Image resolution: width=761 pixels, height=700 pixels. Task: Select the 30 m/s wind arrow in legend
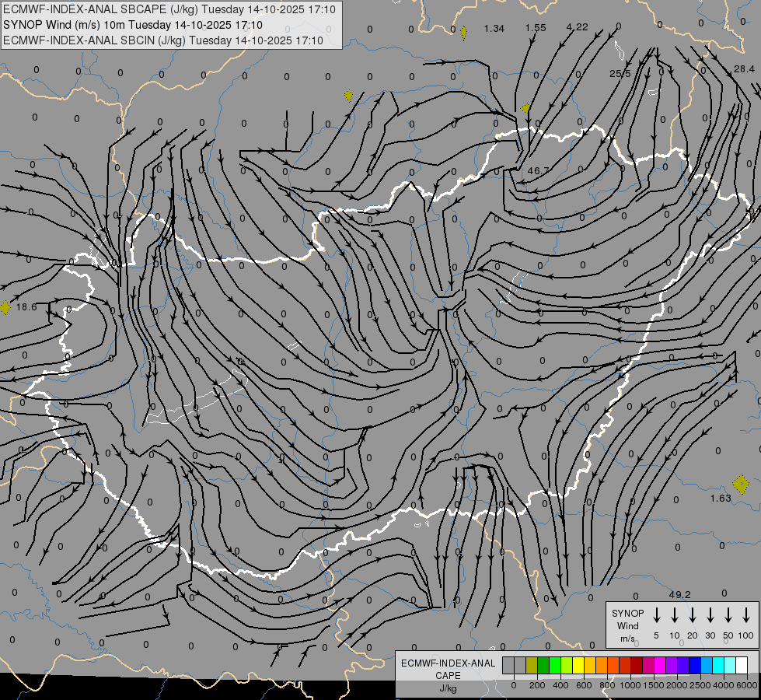pos(710,615)
